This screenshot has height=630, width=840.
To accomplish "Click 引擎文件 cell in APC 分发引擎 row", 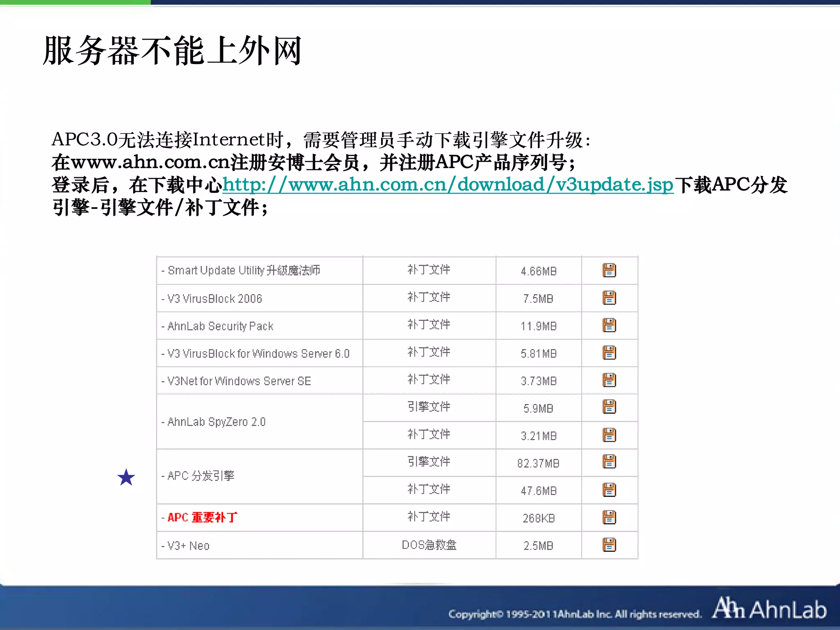I will pyautogui.click(x=429, y=462).
